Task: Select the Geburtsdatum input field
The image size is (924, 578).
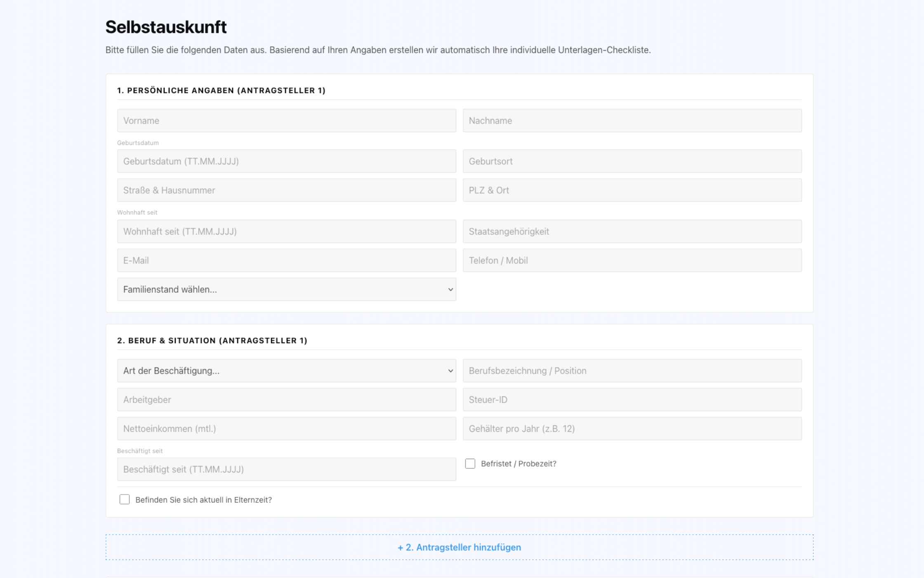Action: pyautogui.click(x=286, y=161)
